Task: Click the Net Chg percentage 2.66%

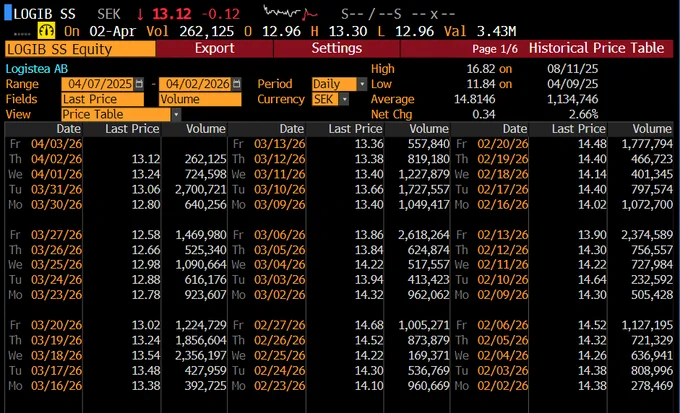Action: (x=583, y=115)
